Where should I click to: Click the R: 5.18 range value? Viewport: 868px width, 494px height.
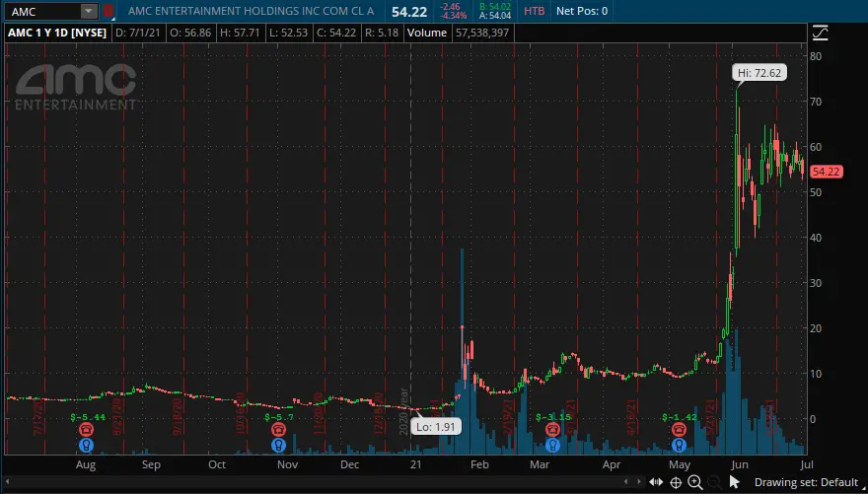[x=382, y=33]
